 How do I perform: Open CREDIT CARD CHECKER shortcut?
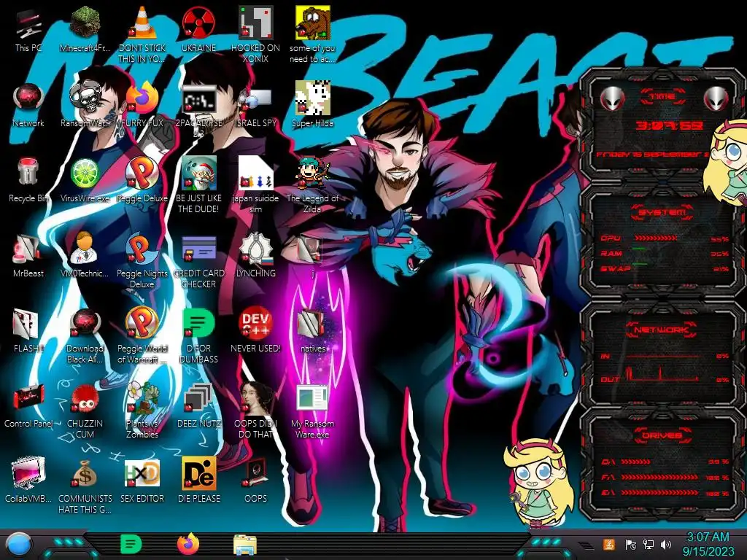pos(198,249)
